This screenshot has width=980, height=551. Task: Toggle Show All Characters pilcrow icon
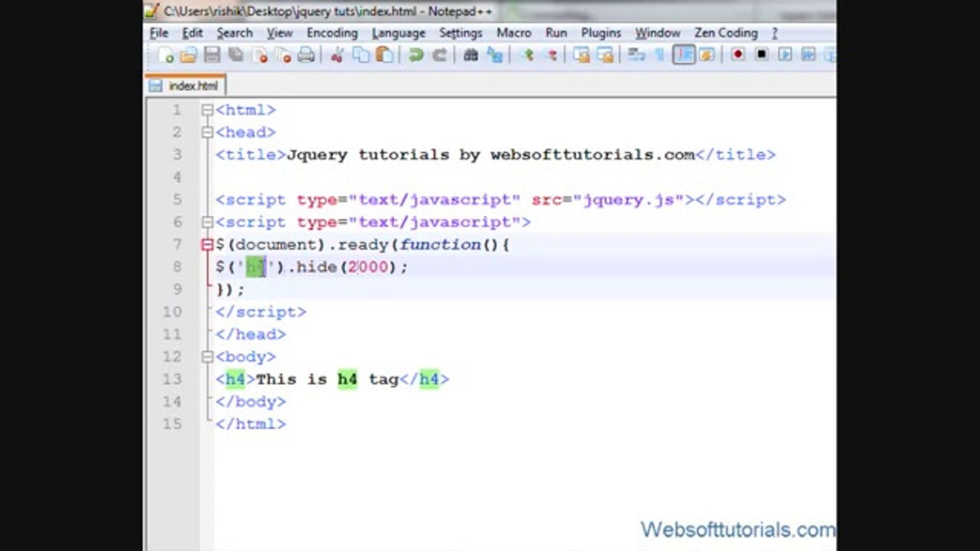click(660, 55)
